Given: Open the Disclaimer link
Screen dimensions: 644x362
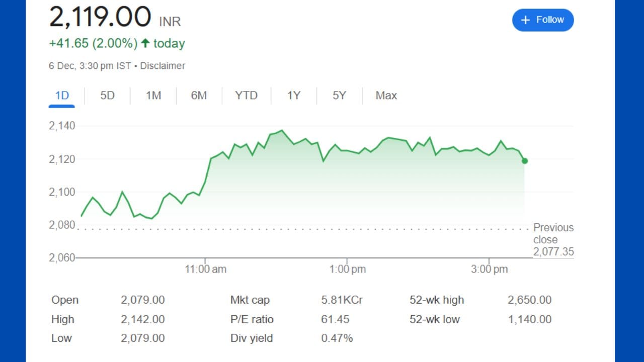Looking at the screenshot, I should 163,66.
